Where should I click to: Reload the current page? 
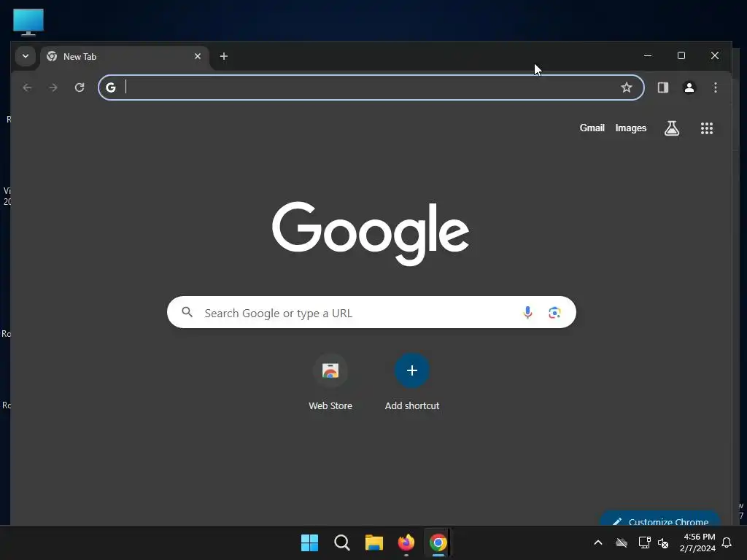pyautogui.click(x=80, y=87)
